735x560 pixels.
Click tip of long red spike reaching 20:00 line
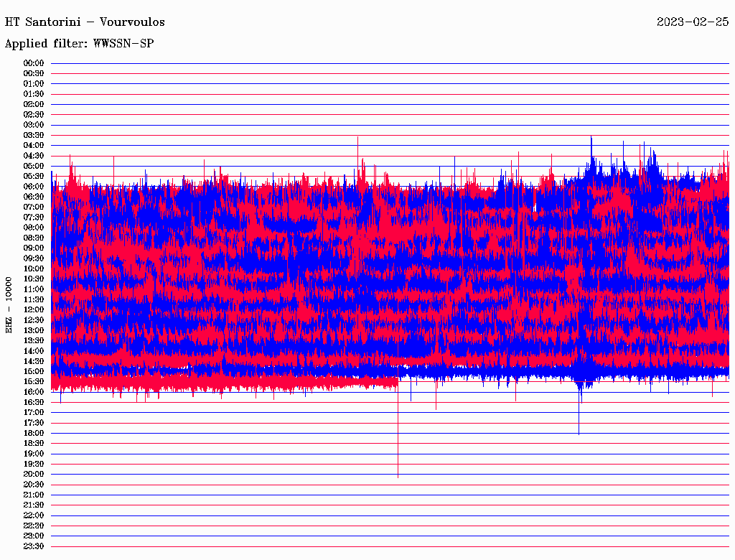pyautogui.click(x=398, y=477)
